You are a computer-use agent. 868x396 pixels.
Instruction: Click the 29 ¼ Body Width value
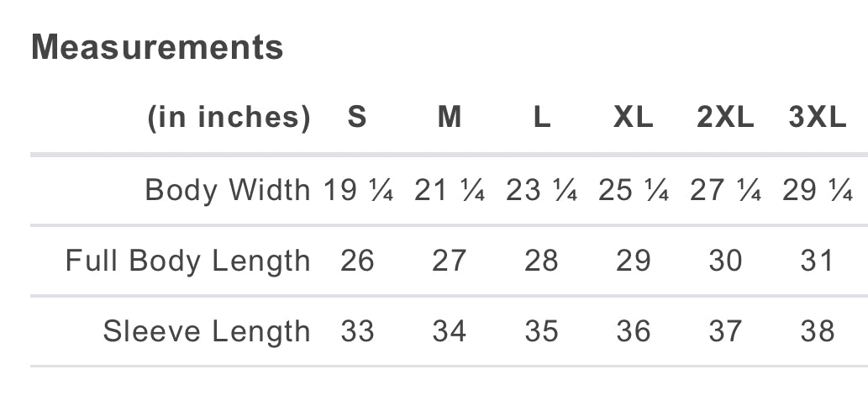pyautogui.click(x=818, y=190)
